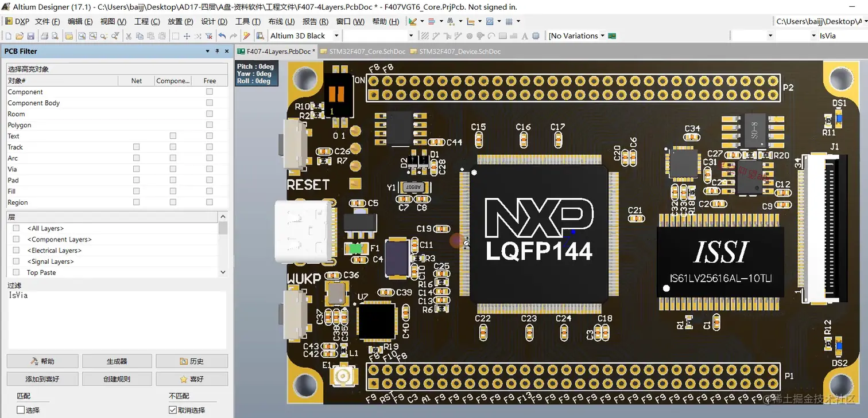Open the 设计 (D) menu
Screen dimensions: 868x418
pyautogui.click(x=214, y=21)
